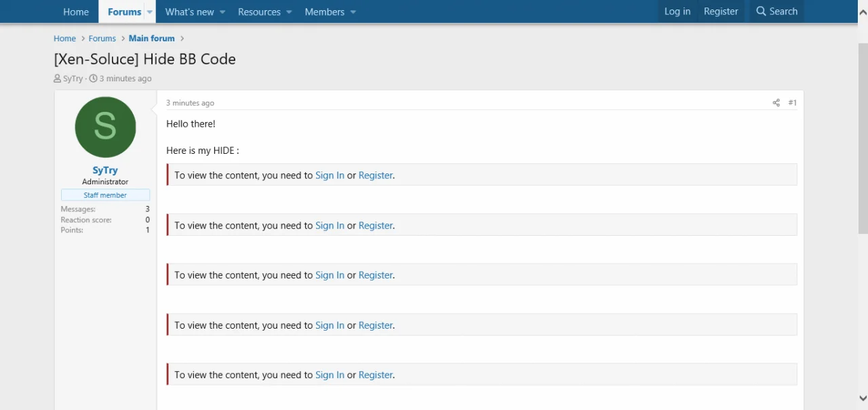Select the Forums navigation tab
Image resolution: width=868 pixels, height=410 pixels.
pos(124,12)
